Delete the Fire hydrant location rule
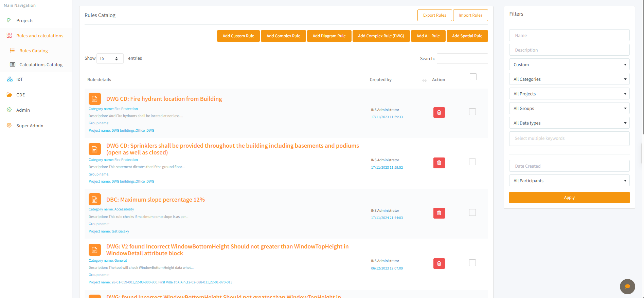Image resolution: width=644 pixels, height=298 pixels. (439, 112)
